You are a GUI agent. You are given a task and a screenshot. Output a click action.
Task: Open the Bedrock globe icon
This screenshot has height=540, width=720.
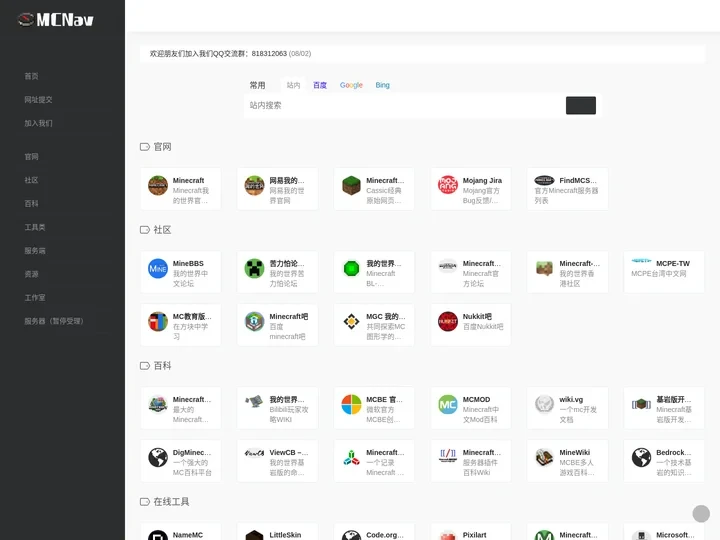coord(641,457)
